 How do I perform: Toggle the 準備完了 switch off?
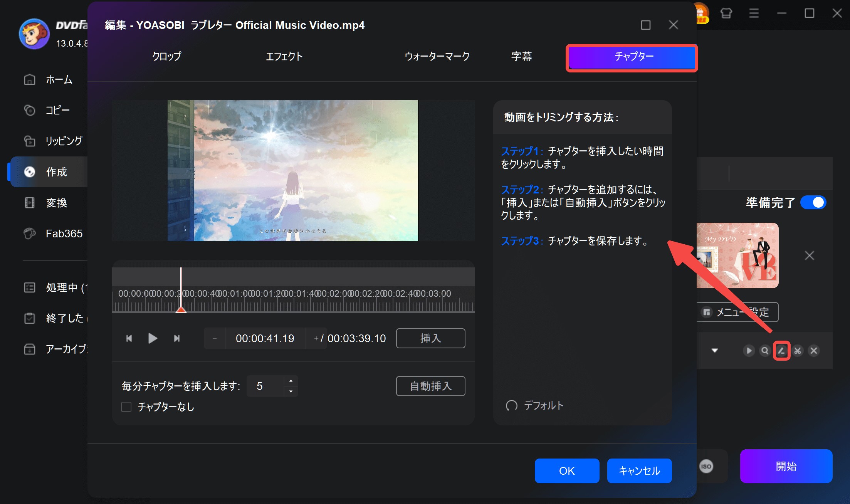coord(813,202)
